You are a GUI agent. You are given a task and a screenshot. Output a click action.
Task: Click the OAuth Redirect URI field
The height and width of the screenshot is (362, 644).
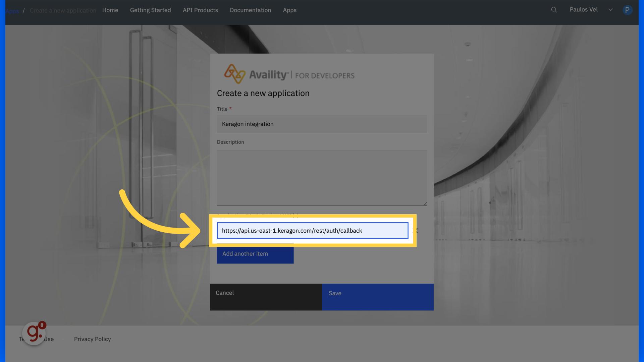tap(312, 231)
